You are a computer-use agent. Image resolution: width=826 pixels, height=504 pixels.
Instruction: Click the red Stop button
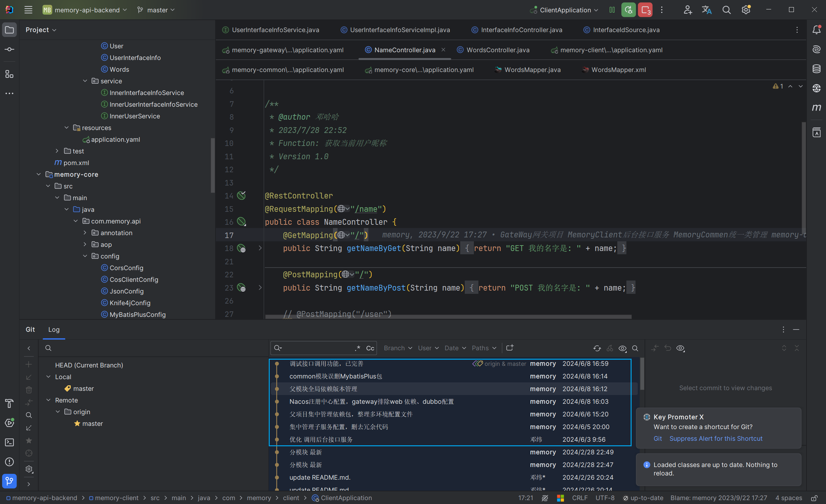pyautogui.click(x=645, y=10)
